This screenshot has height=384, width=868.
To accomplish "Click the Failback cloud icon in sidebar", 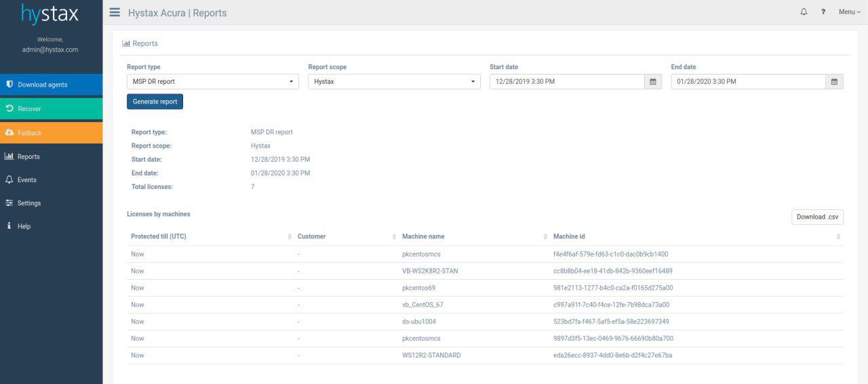I will click(9, 133).
